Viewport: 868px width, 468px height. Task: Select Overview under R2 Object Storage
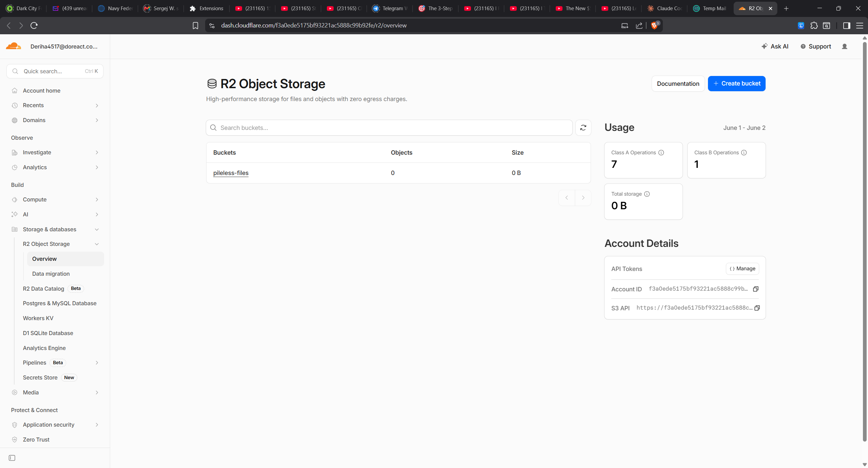coord(65,259)
